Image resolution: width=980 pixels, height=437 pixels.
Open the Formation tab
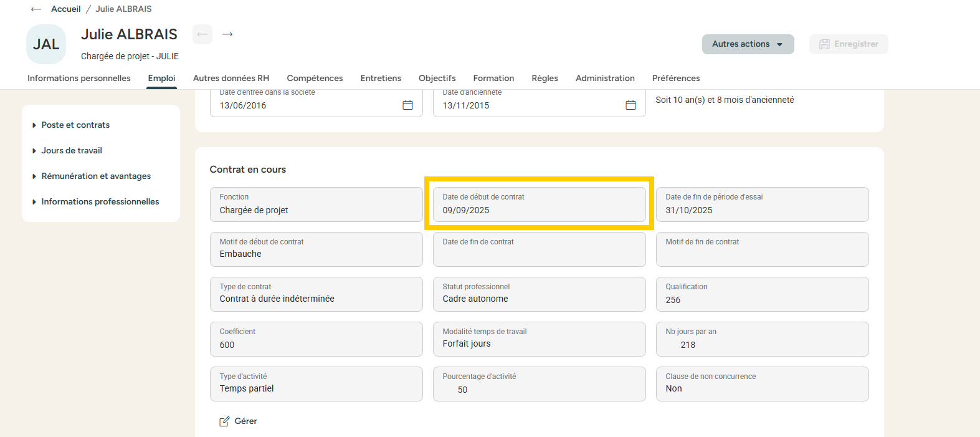point(493,78)
